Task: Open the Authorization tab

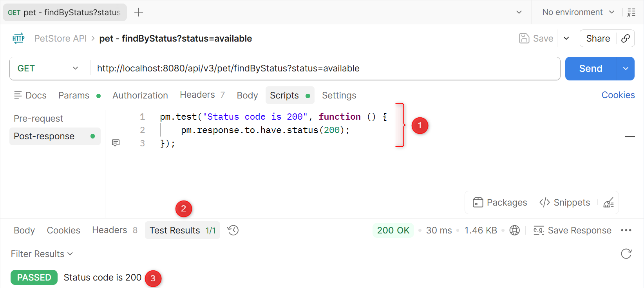Action: (140, 95)
